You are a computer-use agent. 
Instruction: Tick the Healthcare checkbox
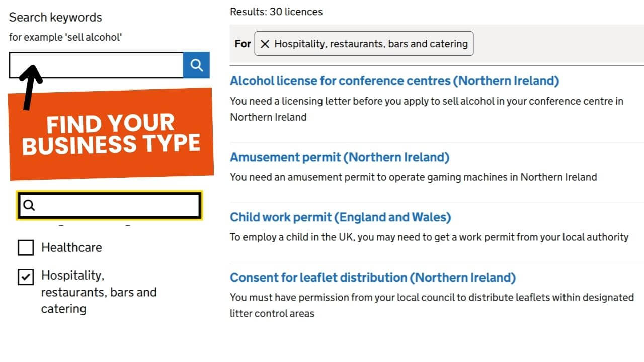tap(26, 247)
